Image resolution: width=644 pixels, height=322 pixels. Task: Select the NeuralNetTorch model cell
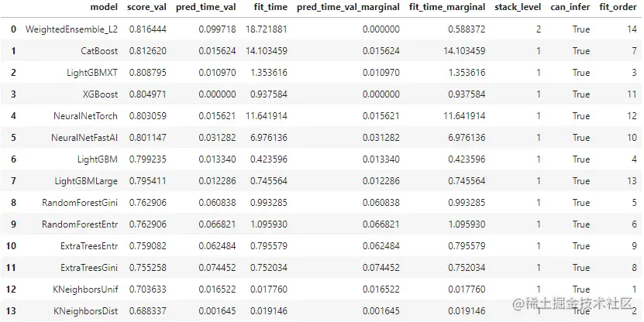coord(85,116)
